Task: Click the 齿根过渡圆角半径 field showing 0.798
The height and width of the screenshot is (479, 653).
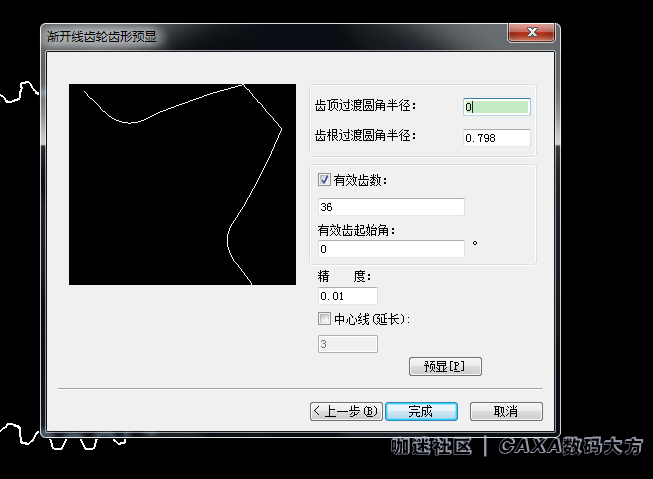Action: click(x=496, y=137)
